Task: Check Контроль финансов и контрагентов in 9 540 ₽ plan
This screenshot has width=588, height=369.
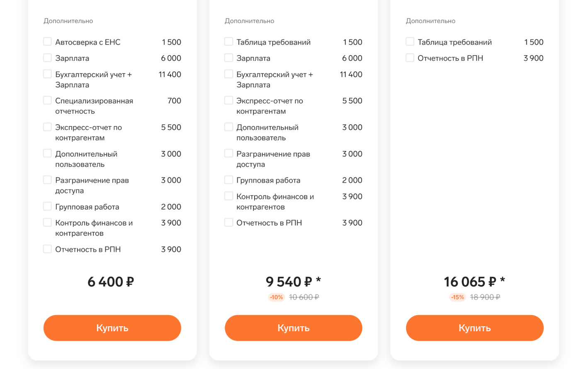Action: [x=228, y=196]
